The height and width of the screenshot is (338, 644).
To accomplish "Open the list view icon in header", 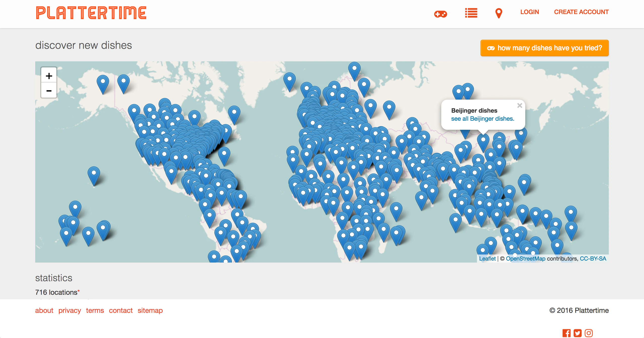I will pos(471,13).
